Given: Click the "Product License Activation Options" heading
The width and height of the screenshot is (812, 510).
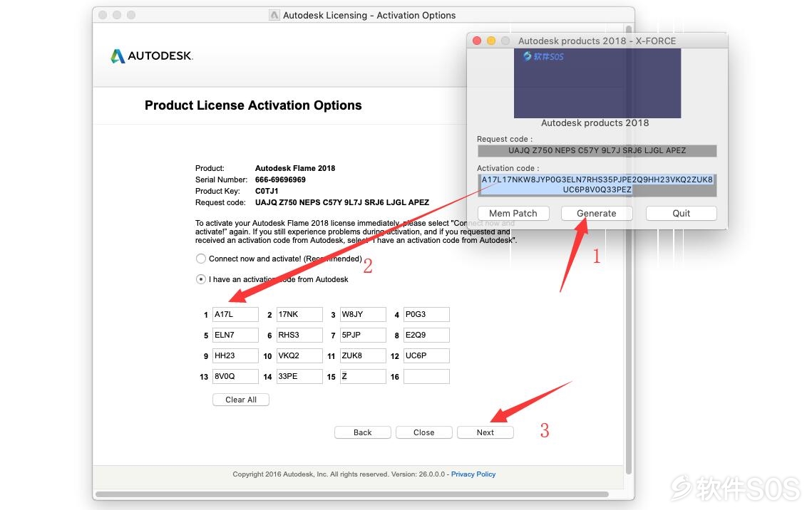Looking at the screenshot, I should [x=253, y=105].
